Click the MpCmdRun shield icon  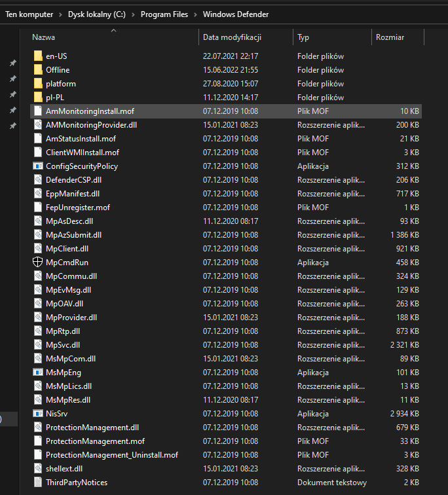pos(38,263)
